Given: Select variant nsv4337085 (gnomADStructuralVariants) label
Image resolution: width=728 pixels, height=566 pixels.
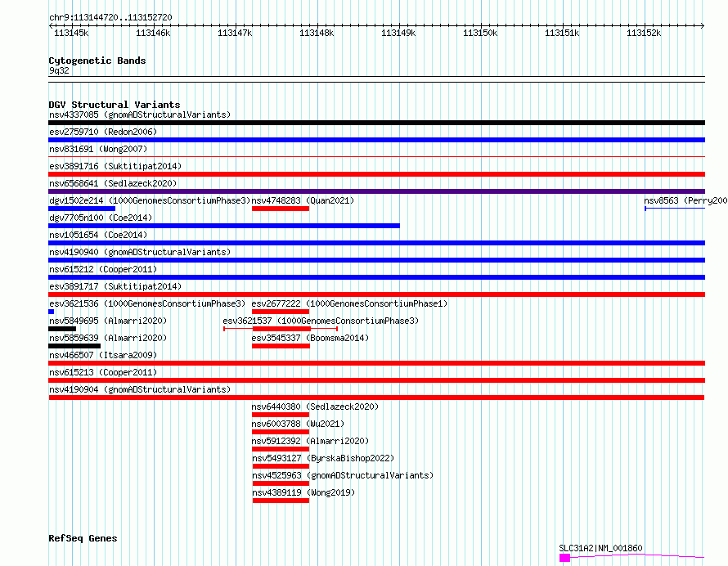Looking at the screenshot, I should pyautogui.click(x=140, y=115).
